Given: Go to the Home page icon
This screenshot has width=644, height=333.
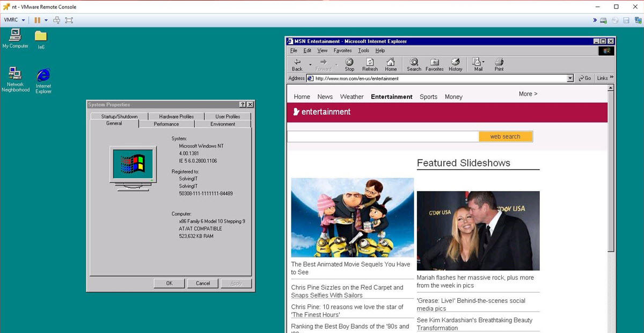Looking at the screenshot, I should point(391,62).
